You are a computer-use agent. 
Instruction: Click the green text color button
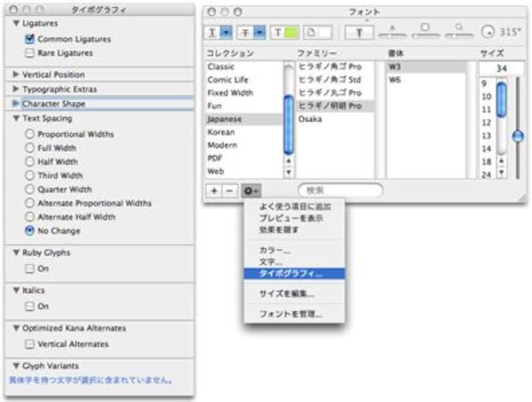[x=283, y=33]
